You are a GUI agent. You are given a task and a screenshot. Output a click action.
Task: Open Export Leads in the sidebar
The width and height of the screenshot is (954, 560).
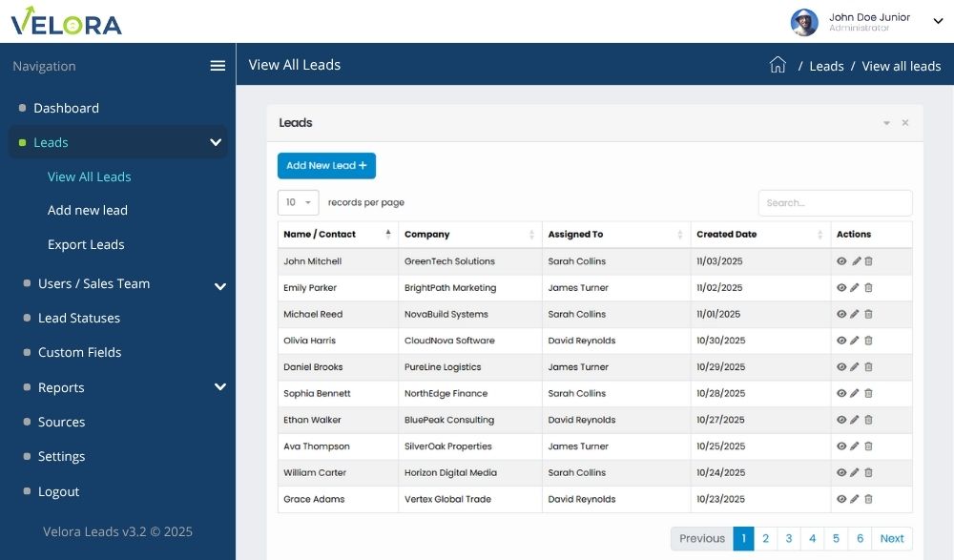pyautogui.click(x=86, y=245)
